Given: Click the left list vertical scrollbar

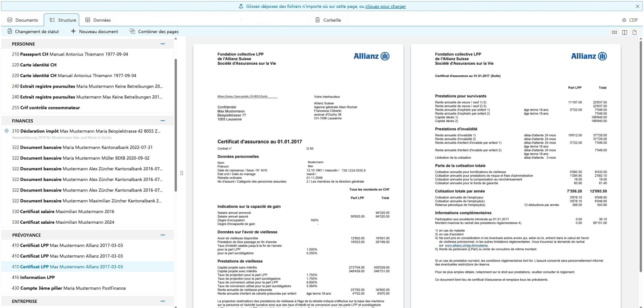Looking at the screenshot, I should click(x=176, y=125).
